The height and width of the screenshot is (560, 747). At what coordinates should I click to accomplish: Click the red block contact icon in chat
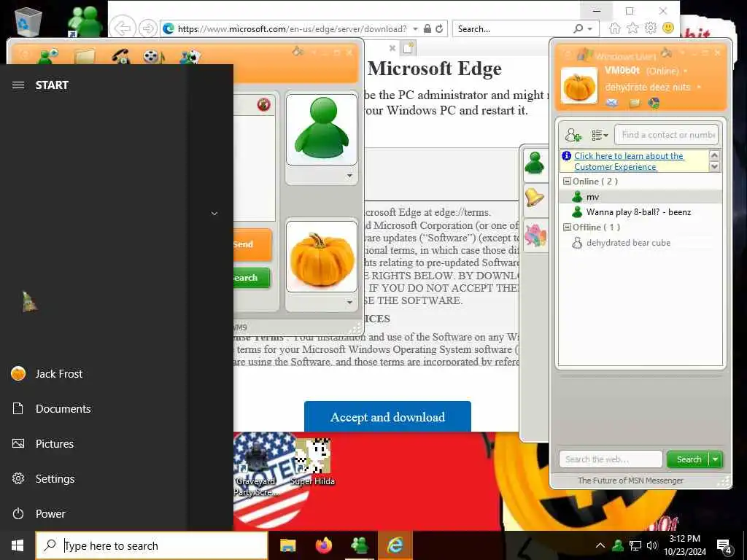coord(263,104)
